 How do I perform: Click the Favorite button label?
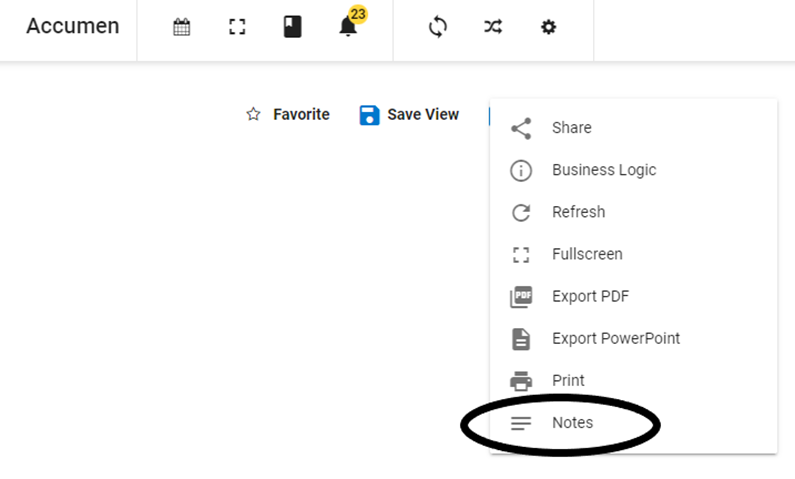pos(301,115)
